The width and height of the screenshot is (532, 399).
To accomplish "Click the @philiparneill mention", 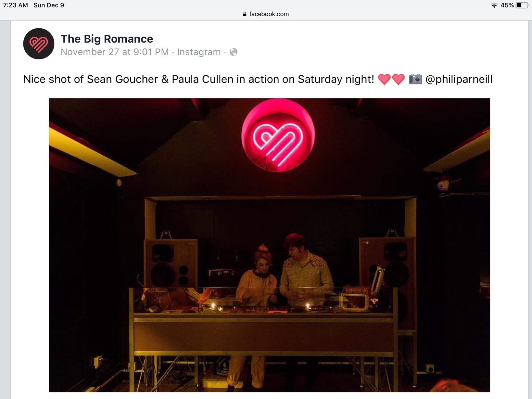I will tap(459, 79).
